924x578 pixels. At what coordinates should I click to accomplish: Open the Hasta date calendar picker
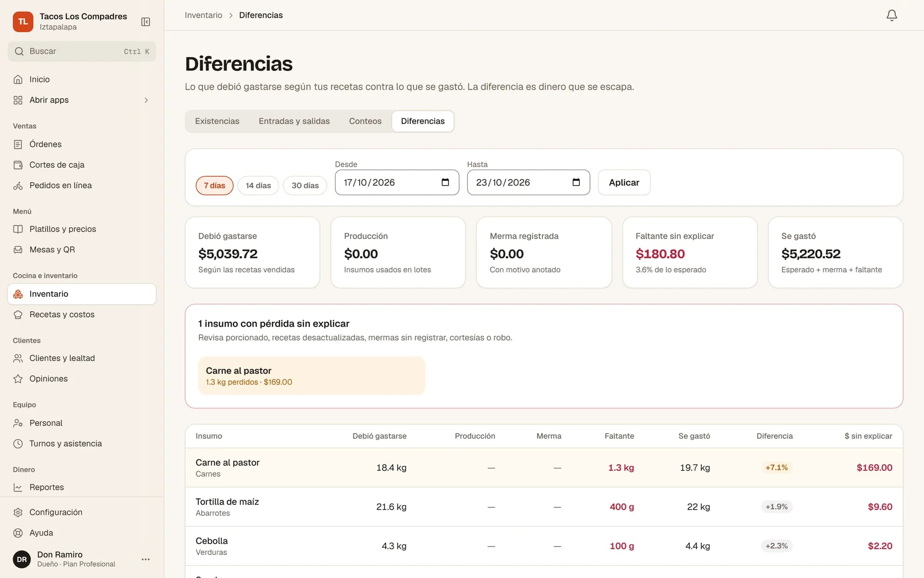click(576, 182)
